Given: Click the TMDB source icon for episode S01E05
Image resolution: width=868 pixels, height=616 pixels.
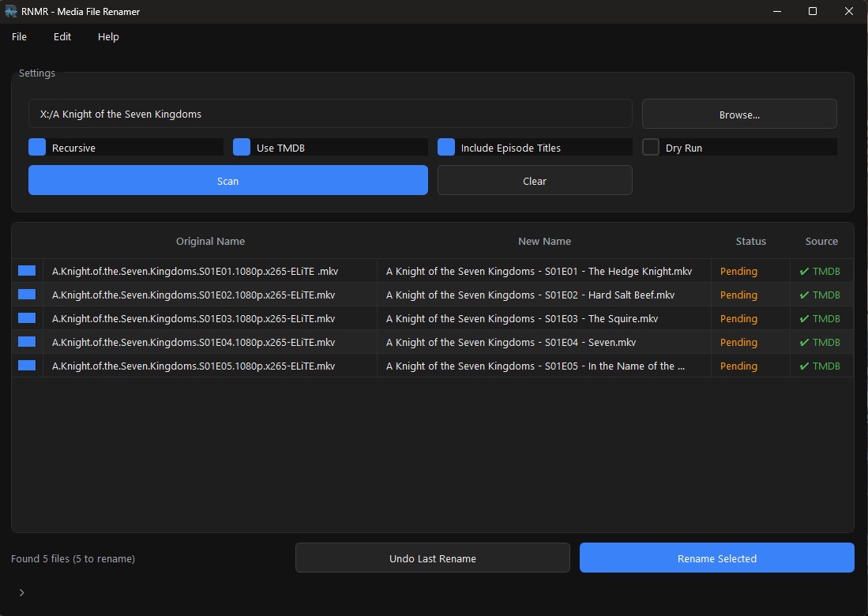Looking at the screenshot, I should (821, 366).
